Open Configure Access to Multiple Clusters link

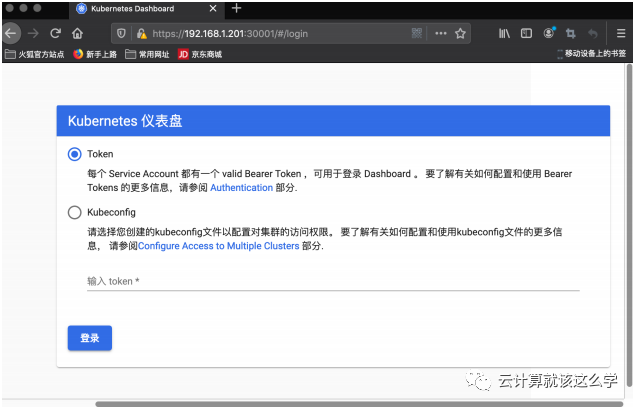point(218,246)
